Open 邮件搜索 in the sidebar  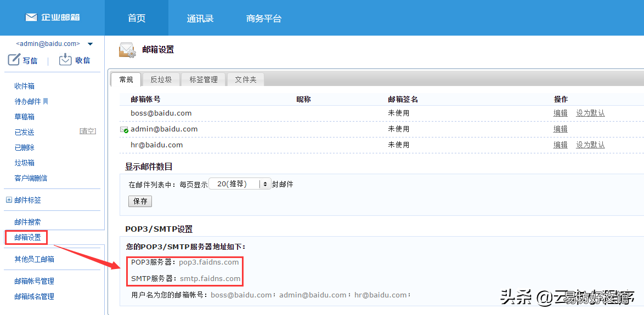27,222
